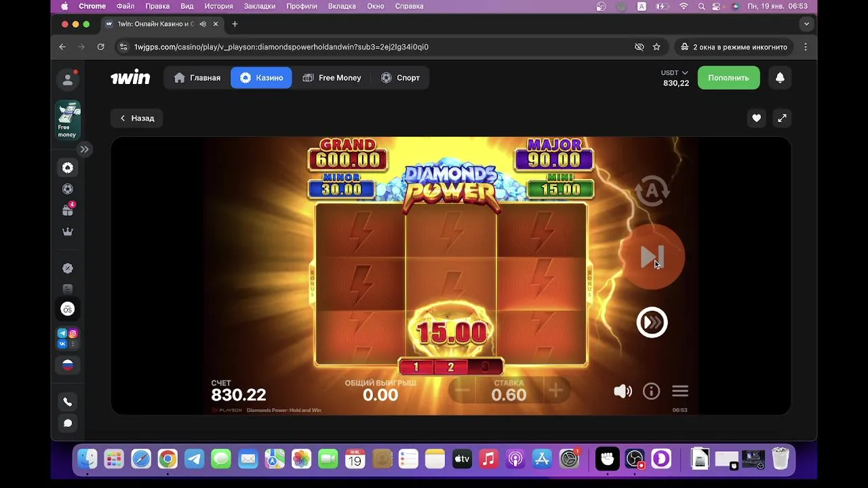Open the gift bonuses icon with badge
868x488 pixels.
(68, 210)
